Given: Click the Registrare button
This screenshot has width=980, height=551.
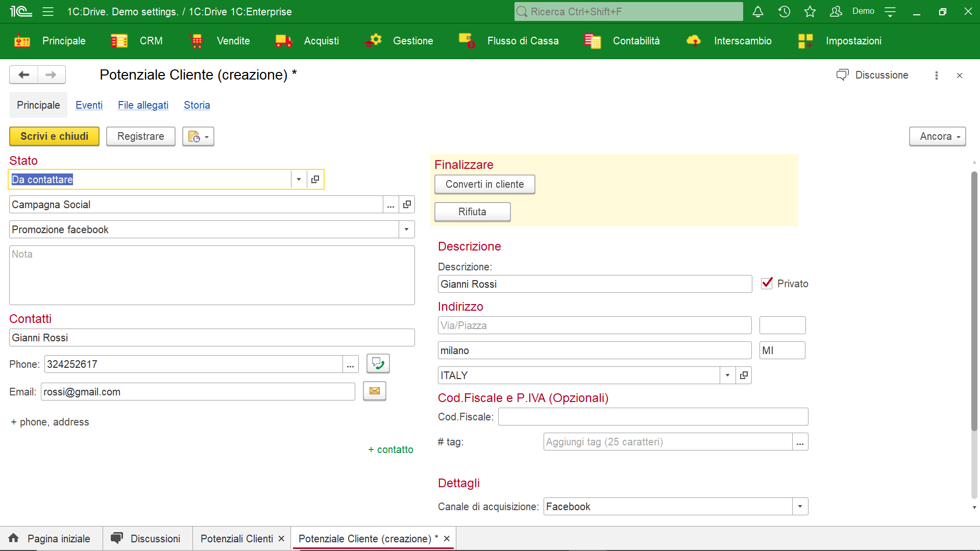Looking at the screenshot, I should [141, 137].
